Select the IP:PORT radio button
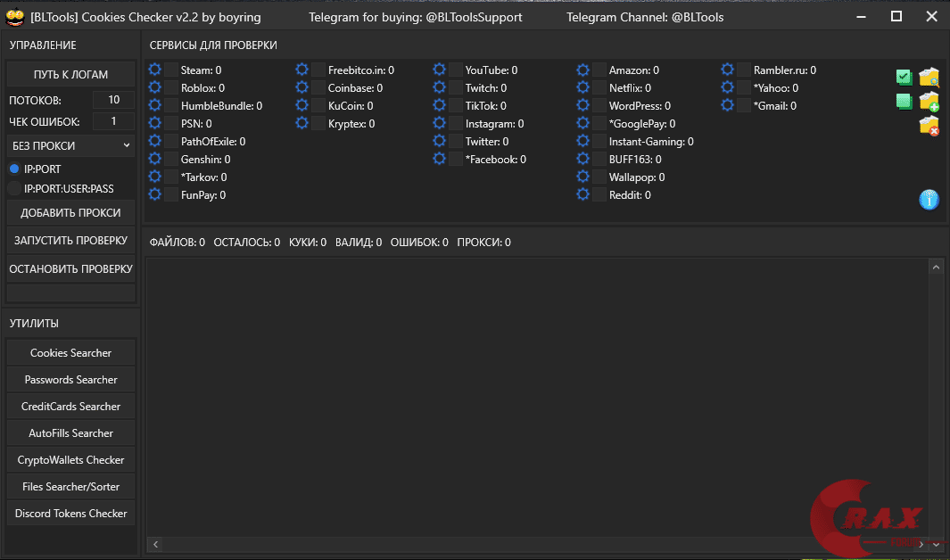 pos(14,169)
